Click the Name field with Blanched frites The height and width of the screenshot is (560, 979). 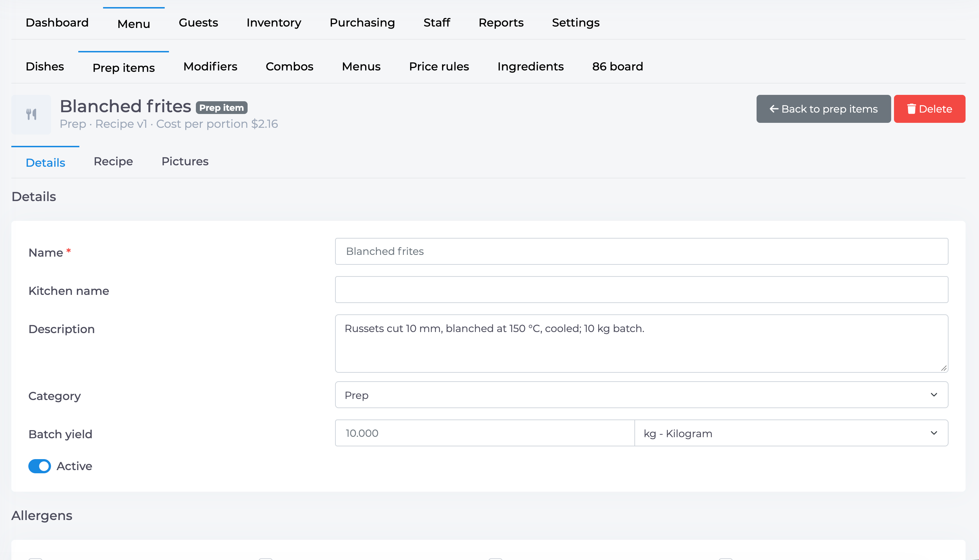tap(641, 251)
